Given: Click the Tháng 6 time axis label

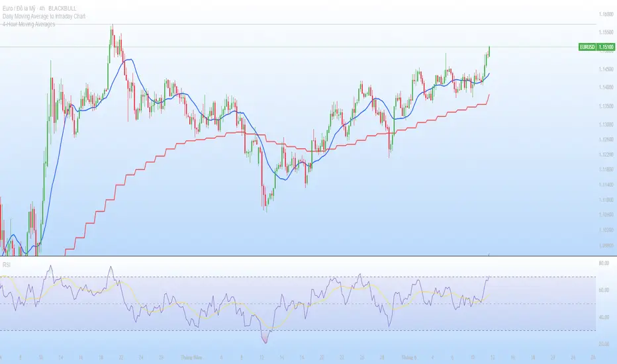Looking at the screenshot, I should [x=409, y=357].
